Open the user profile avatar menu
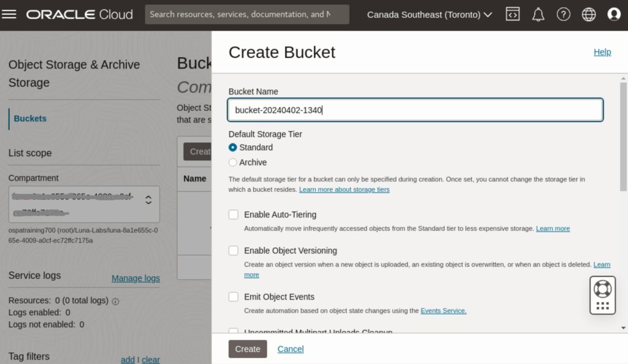Image resolution: width=628 pixels, height=364 pixels. pyautogui.click(x=613, y=15)
